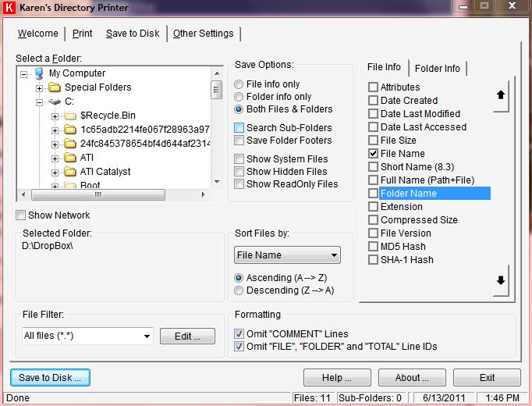Click the folder tree scroll-right arrow
Screen dimensions: 532x406
coord(204,195)
